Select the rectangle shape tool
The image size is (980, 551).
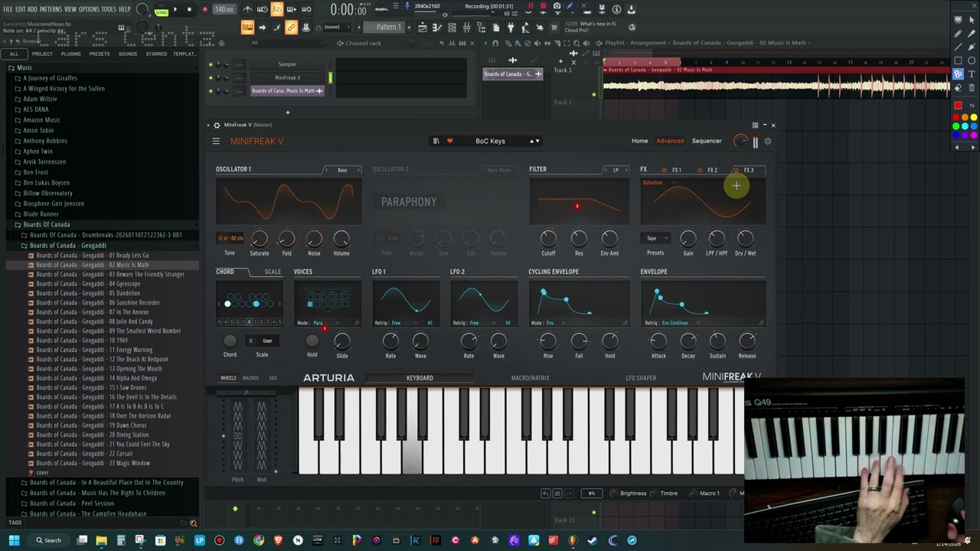point(958,60)
